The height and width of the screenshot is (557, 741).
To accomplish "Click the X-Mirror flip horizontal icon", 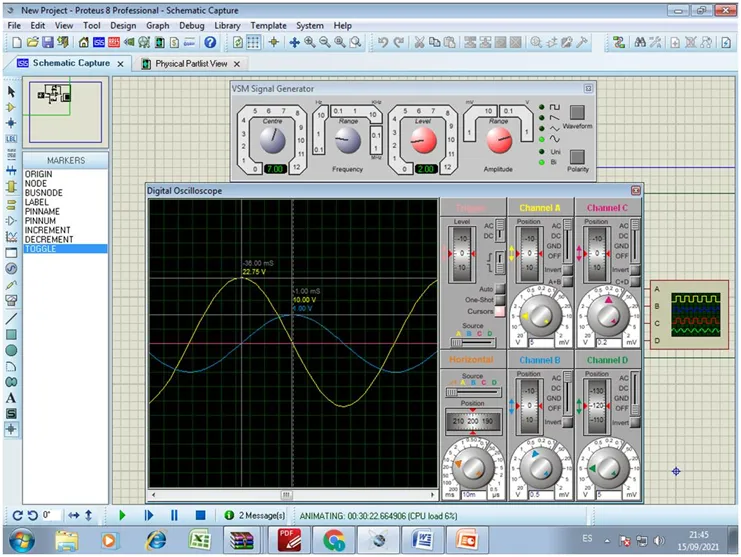I will click(x=74, y=515).
